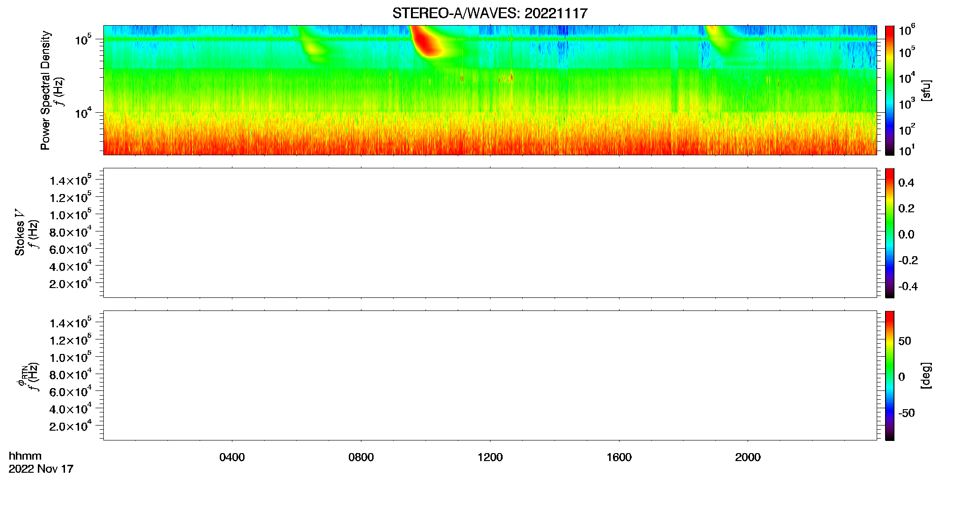Viewport: 980px width, 505px height.
Task: Click the Stokes V colorbar
Action: pyautogui.click(x=889, y=233)
